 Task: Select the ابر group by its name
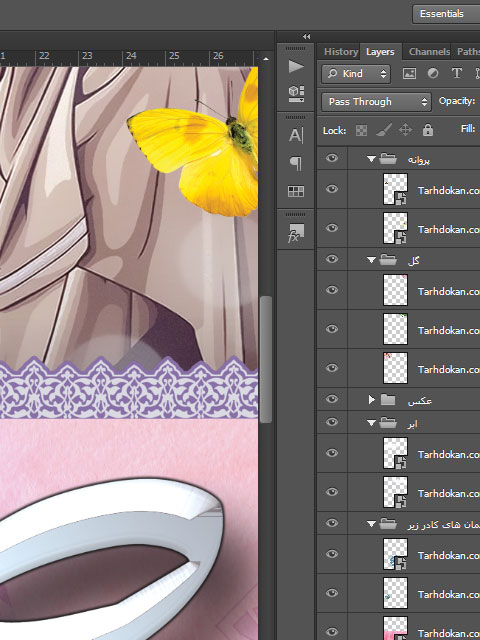(x=412, y=424)
